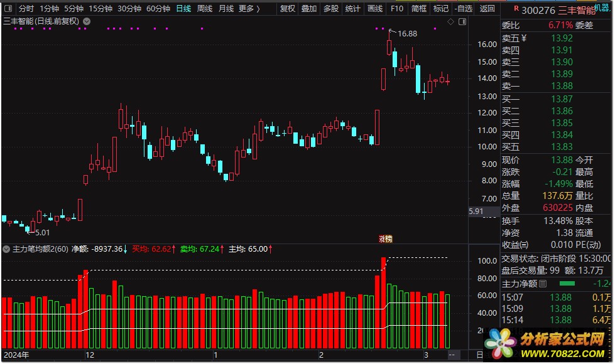615x364 pixels.
Task: Expand the 主力笔均额2 indicator dropdown
Action: coord(6,249)
